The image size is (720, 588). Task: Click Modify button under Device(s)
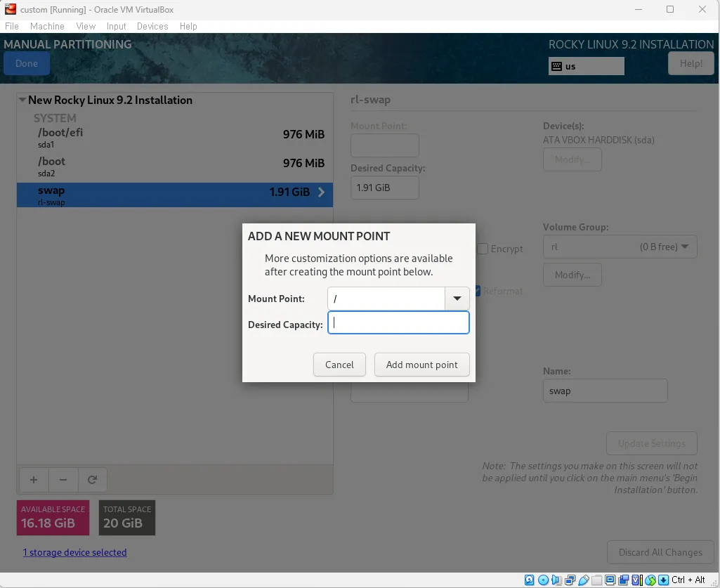coord(572,159)
